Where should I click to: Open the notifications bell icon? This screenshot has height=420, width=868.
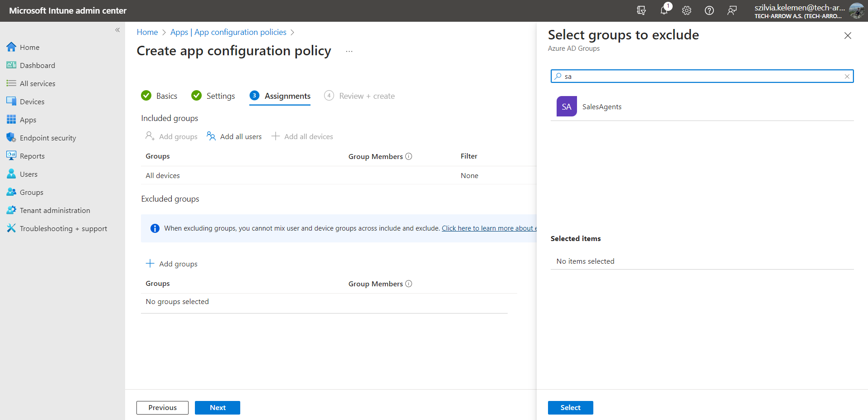664,10
